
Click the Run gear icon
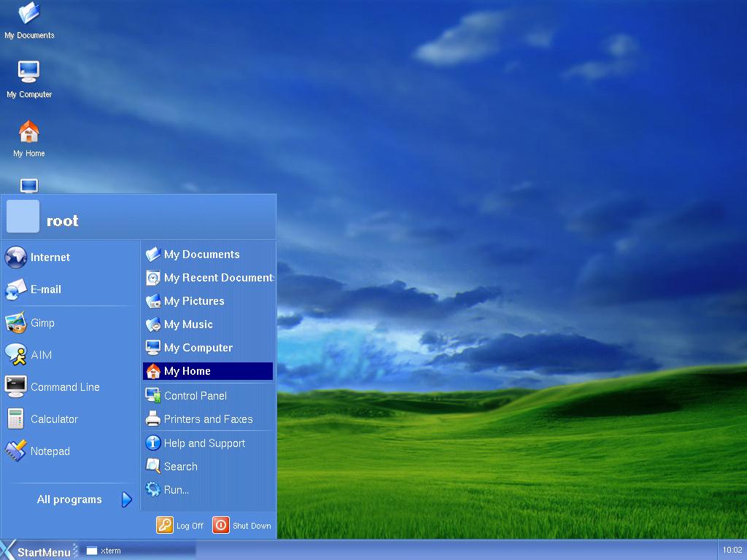click(153, 489)
